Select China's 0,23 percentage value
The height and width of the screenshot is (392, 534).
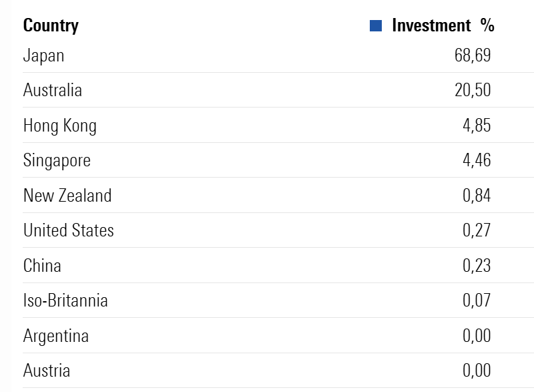pos(477,265)
